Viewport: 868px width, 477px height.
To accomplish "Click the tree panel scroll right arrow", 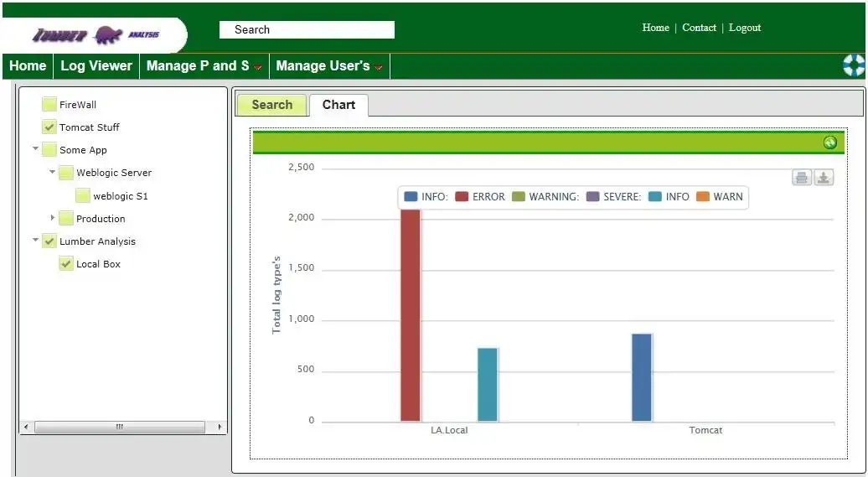I will point(220,428).
